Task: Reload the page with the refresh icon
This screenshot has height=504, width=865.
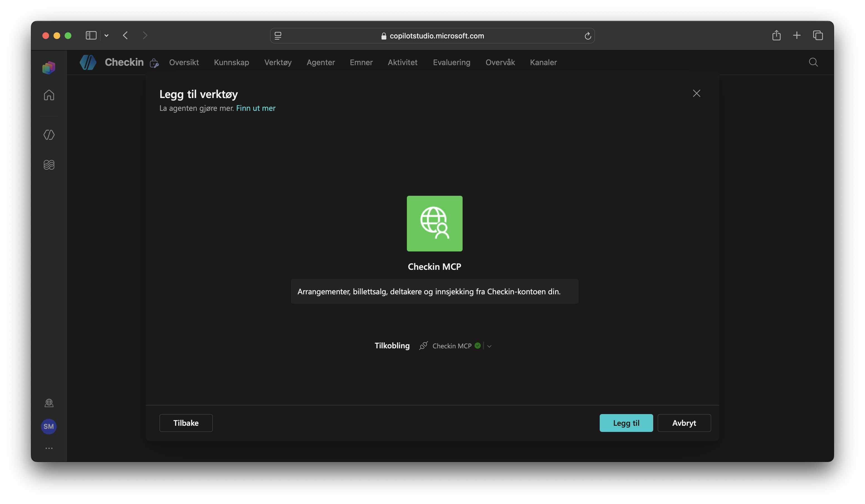Action: [588, 36]
